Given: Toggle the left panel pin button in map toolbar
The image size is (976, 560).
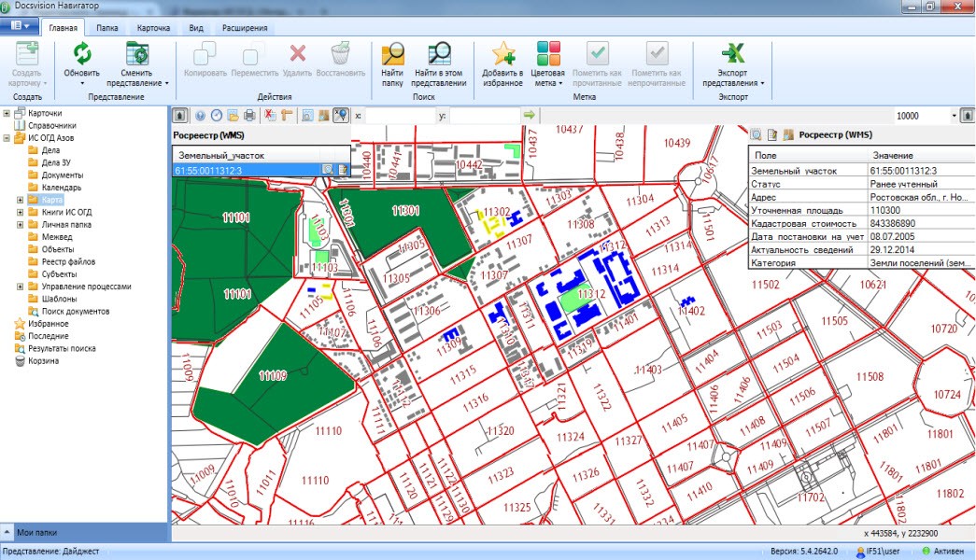Looking at the screenshot, I should click(179, 115).
